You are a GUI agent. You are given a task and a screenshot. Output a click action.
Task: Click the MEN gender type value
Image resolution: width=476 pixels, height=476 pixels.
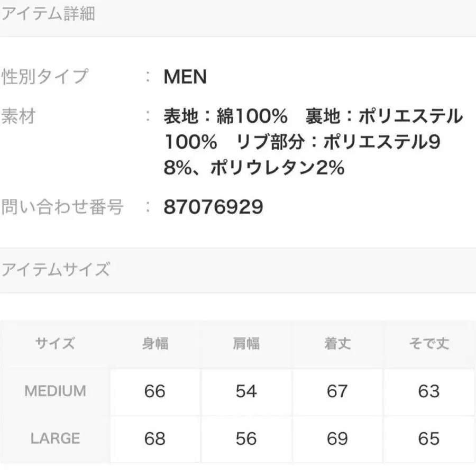pos(185,77)
